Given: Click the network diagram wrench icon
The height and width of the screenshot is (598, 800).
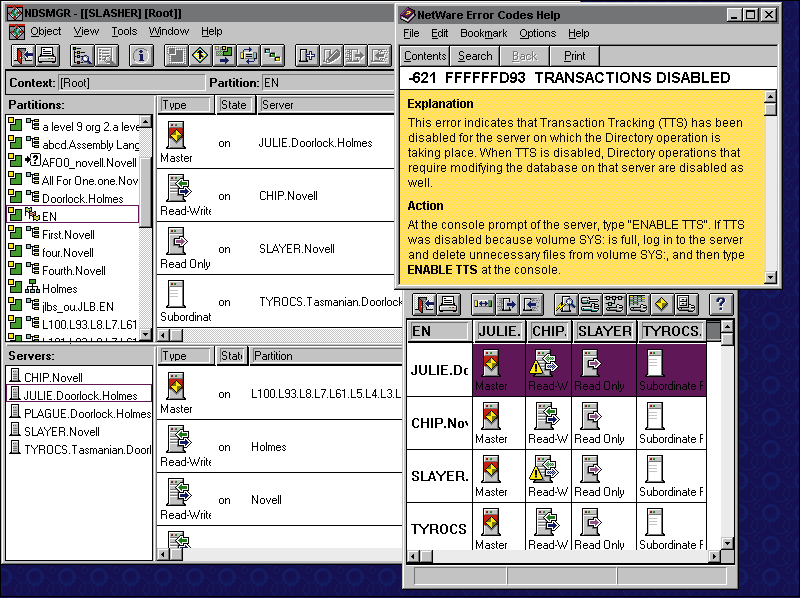Looking at the screenshot, I should (614, 305).
